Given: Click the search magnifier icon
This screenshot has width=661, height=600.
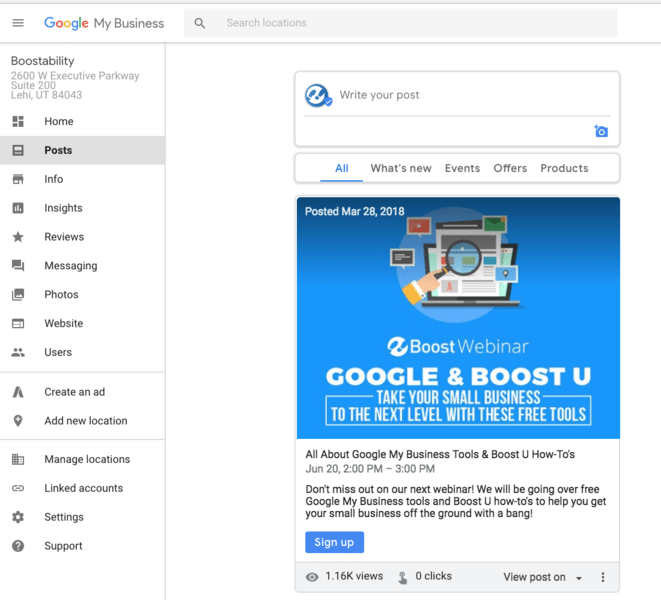Looking at the screenshot, I should [200, 23].
